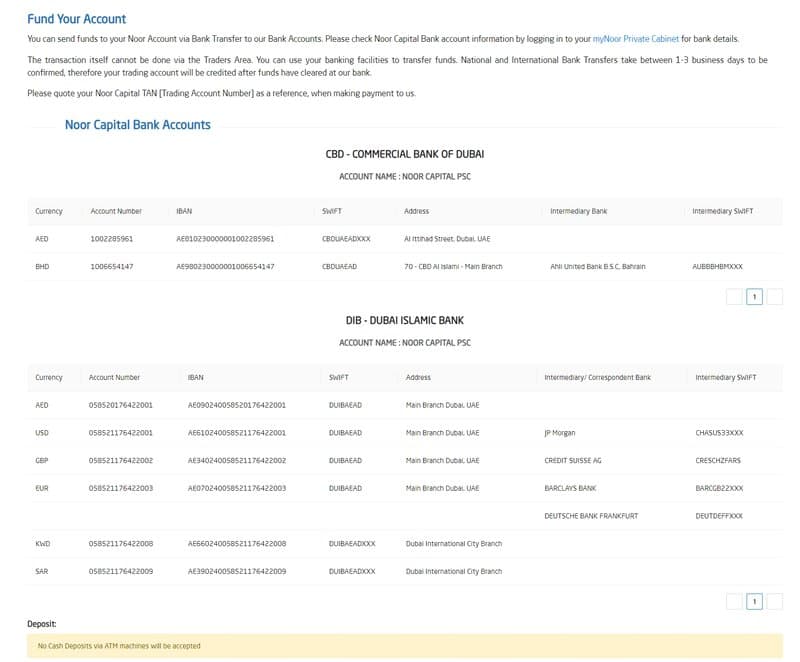Click JP Morgan intermediary bank cell
The image size is (800, 662).
tap(560, 432)
